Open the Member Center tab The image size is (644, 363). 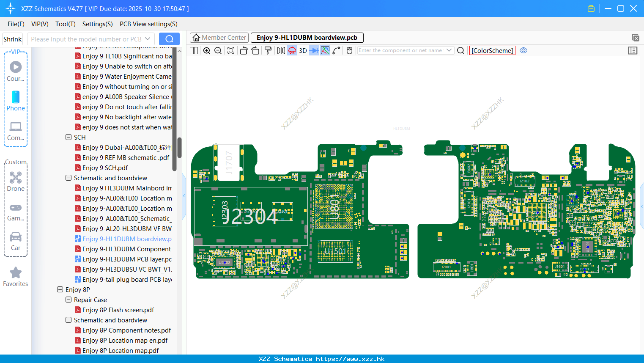[x=219, y=38]
